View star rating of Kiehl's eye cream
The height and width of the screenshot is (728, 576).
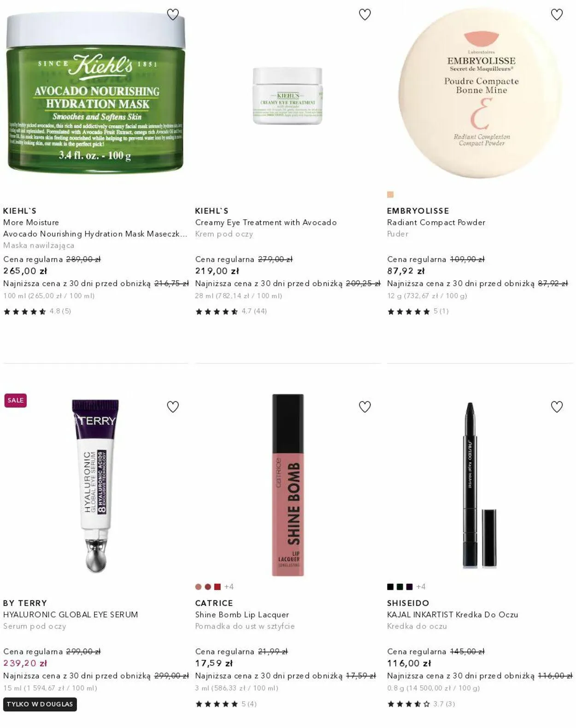(231, 311)
